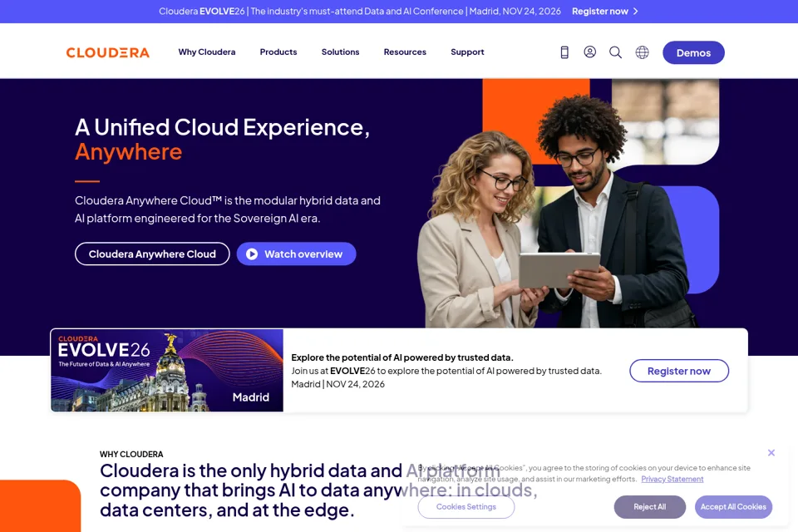Open the user account icon
The image size is (798, 532).
[590, 52]
